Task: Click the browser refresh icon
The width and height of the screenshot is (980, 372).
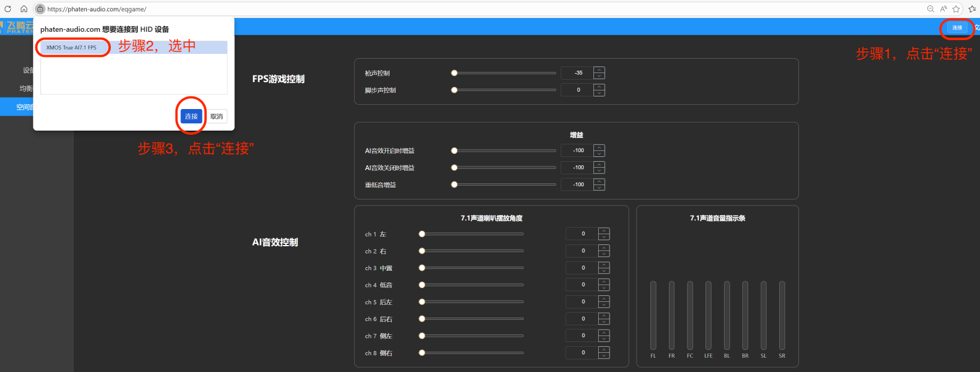Action: [8, 9]
